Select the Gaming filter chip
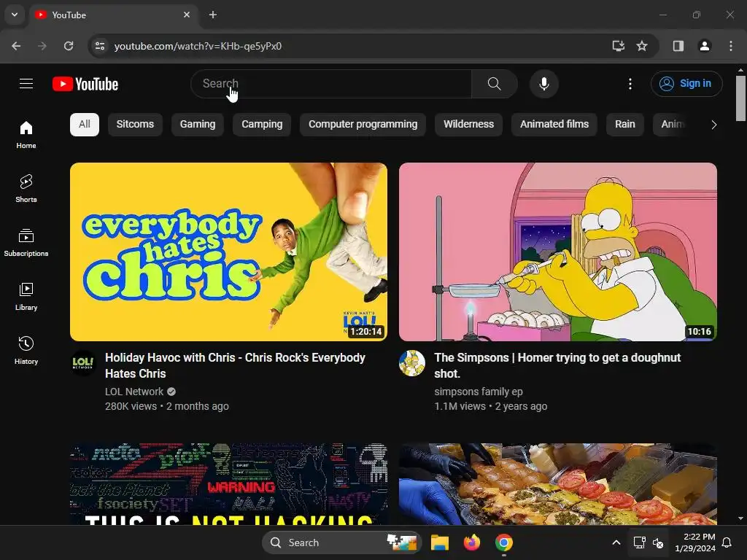The width and height of the screenshot is (747, 560). coord(198,124)
